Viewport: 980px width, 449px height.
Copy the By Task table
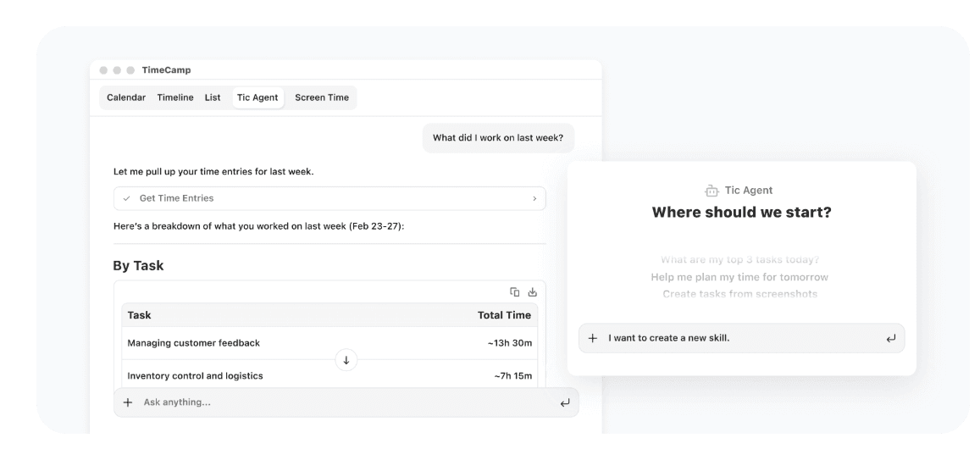514,292
